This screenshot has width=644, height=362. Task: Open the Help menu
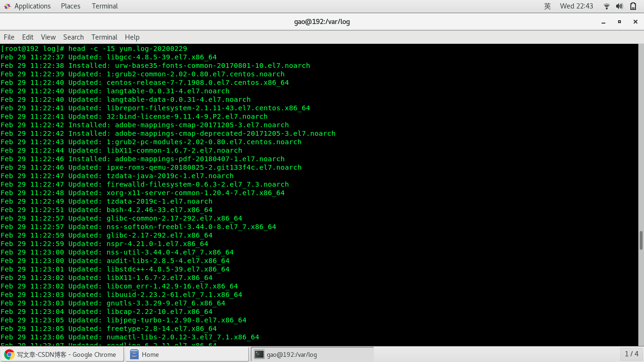coord(132,37)
